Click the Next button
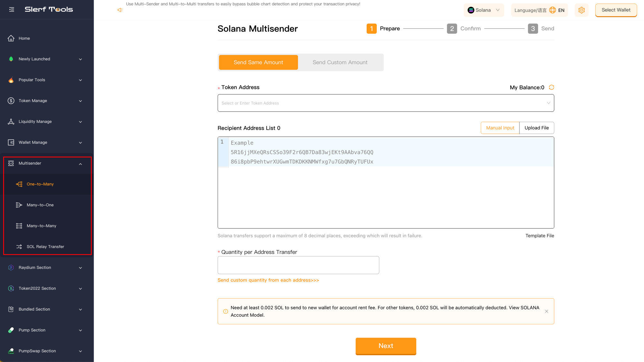Viewport: 644px width, 362px height. (x=386, y=346)
